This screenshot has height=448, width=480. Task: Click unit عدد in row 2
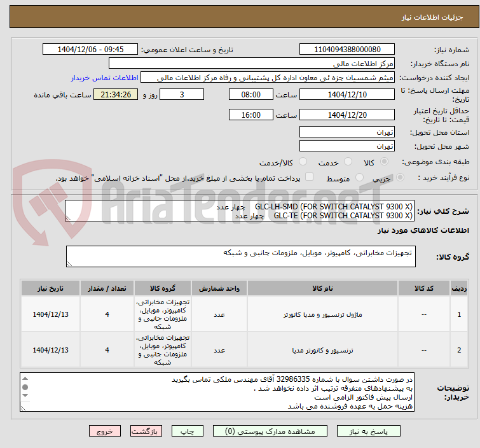tap(219, 350)
